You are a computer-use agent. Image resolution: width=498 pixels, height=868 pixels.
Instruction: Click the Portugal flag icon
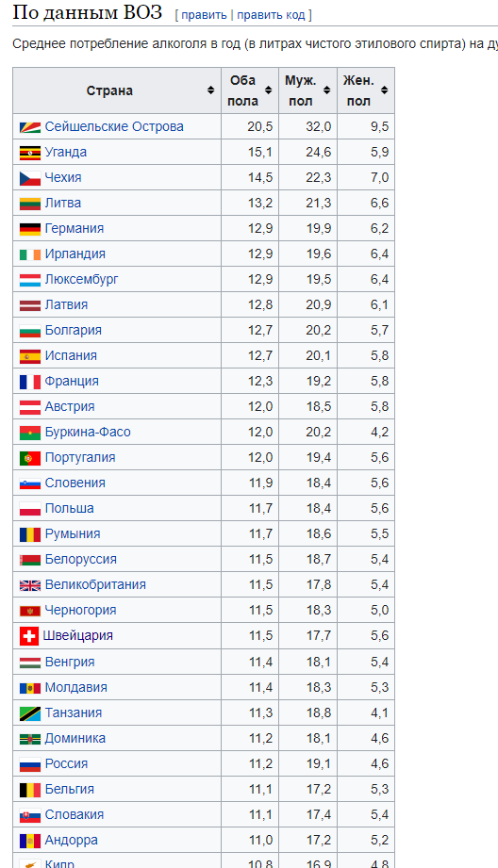click(30, 458)
